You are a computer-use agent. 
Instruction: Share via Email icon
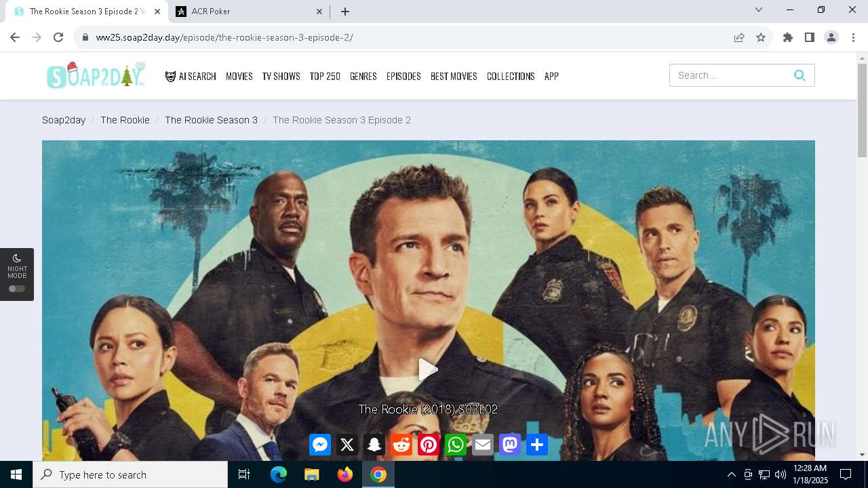483,445
